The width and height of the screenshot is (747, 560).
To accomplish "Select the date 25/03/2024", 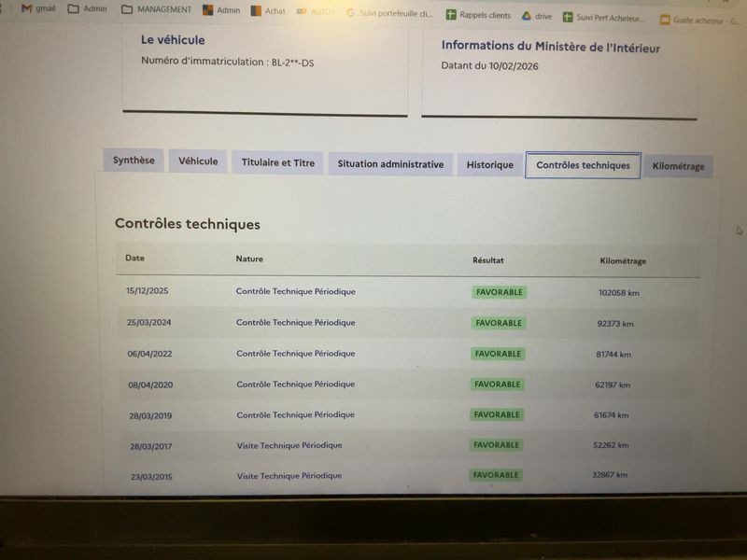I will (x=148, y=322).
